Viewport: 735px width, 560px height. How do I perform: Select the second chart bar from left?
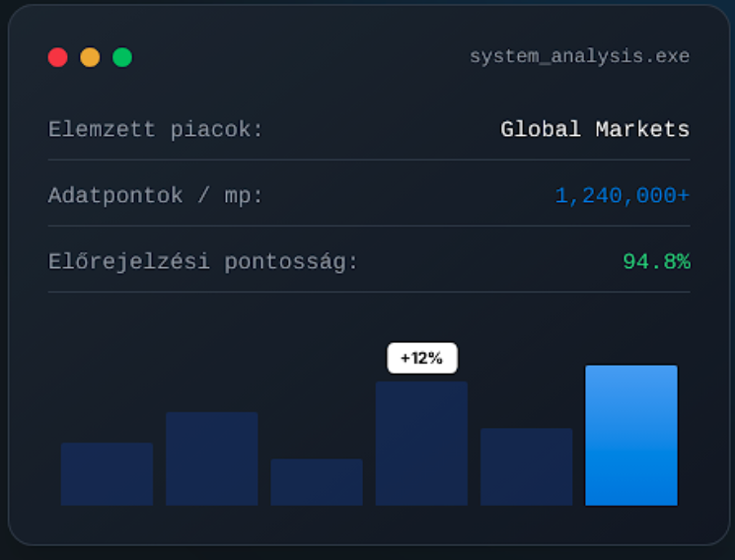point(211,458)
